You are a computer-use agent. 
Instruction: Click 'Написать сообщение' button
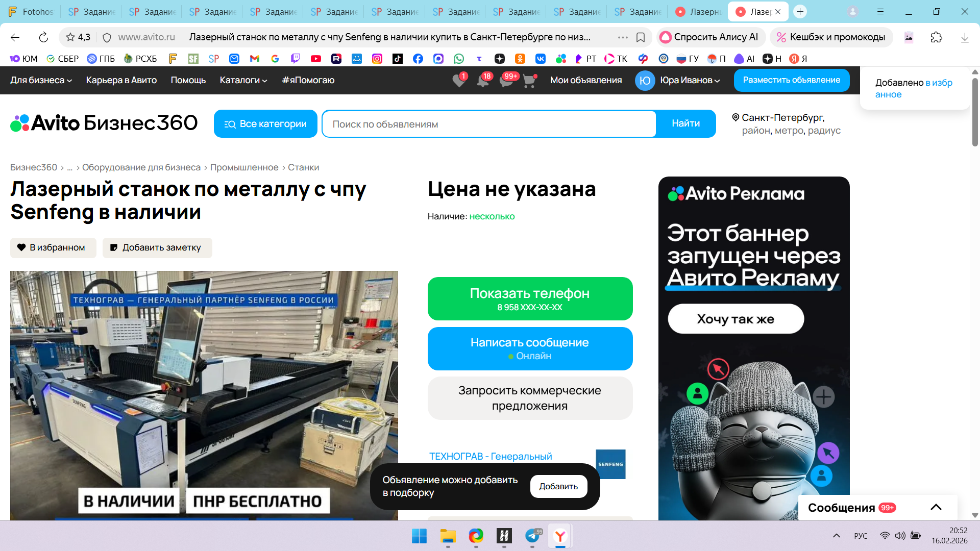click(x=530, y=348)
